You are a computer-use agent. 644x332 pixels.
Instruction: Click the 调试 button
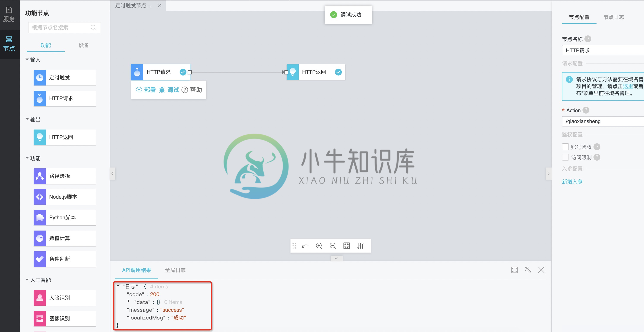(x=169, y=90)
